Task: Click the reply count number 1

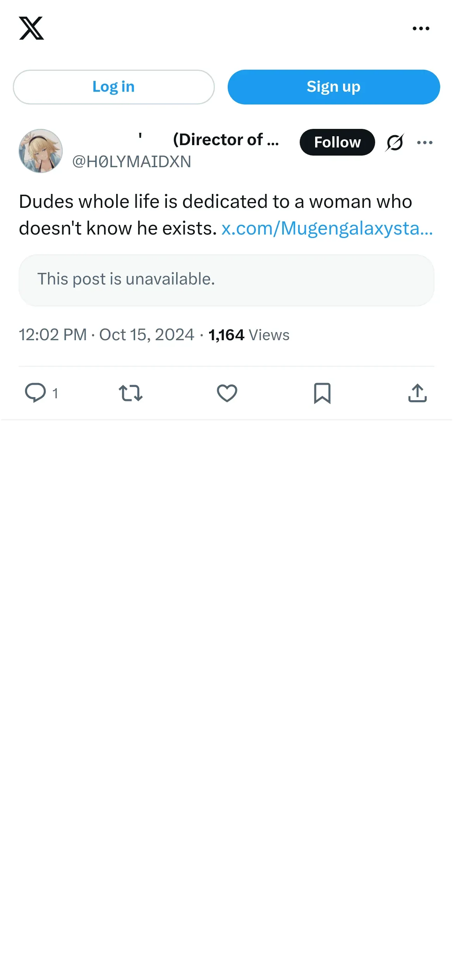Action: pyautogui.click(x=55, y=394)
